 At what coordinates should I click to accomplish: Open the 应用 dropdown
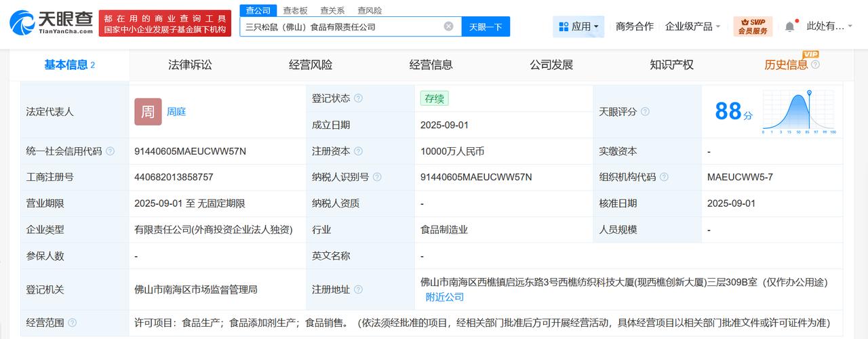pyautogui.click(x=578, y=26)
